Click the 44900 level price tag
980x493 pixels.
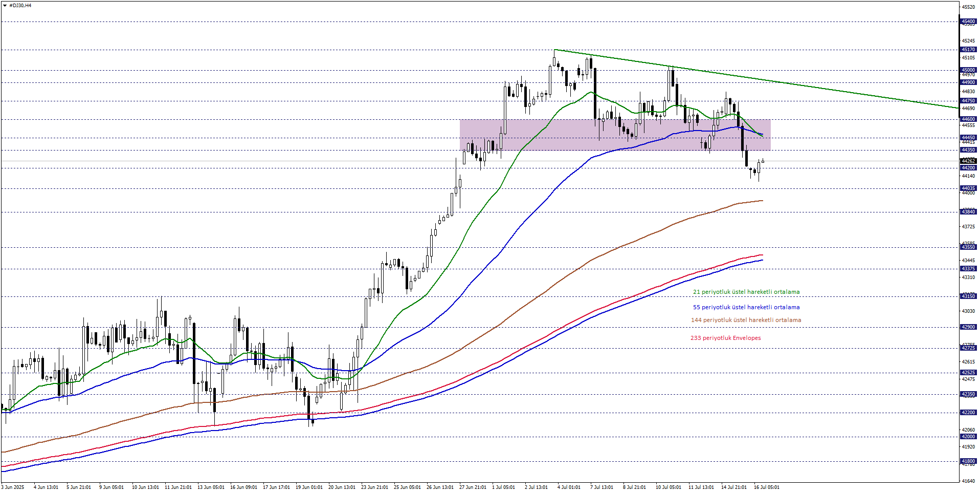pyautogui.click(x=968, y=82)
